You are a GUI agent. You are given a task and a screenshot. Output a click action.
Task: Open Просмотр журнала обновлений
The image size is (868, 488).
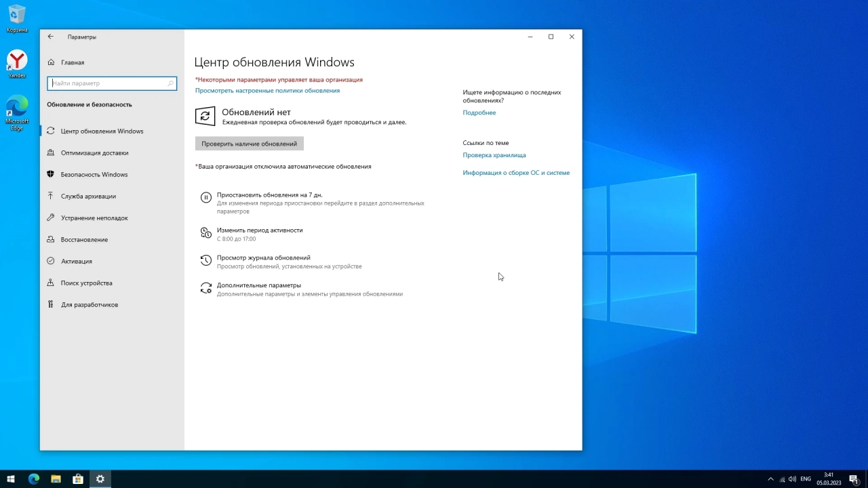pyautogui.click(x=263, y=258)
